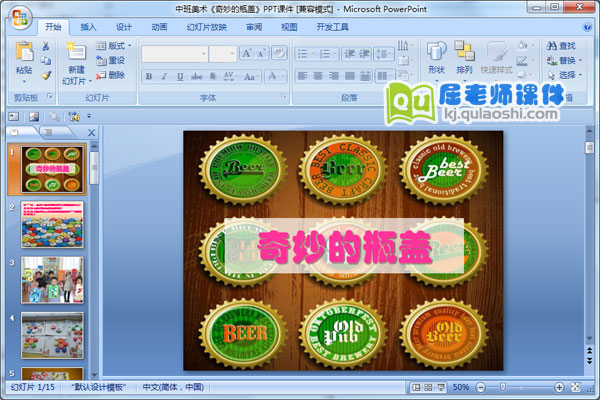Open the 幻灯片放映 ribbon tab
The image size is (600, 400).
point(207,27)
